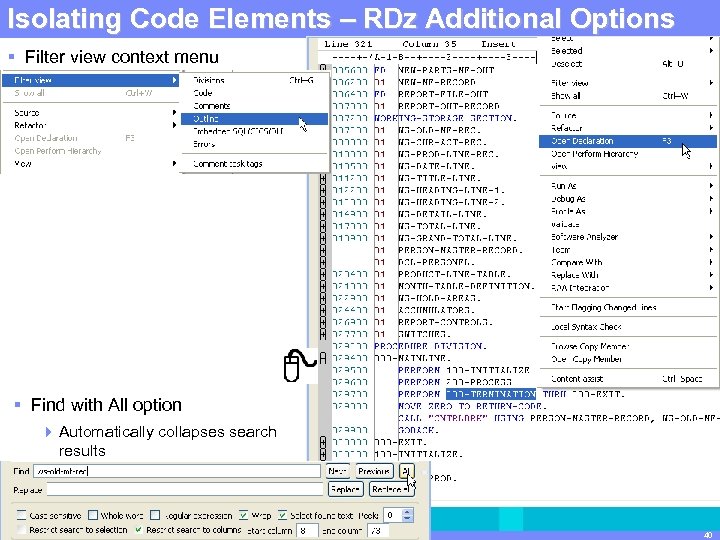Choose Validate in the context menu
Viewport: 720px width, 540px height.
pyautogui.click(x=628, y=224)
